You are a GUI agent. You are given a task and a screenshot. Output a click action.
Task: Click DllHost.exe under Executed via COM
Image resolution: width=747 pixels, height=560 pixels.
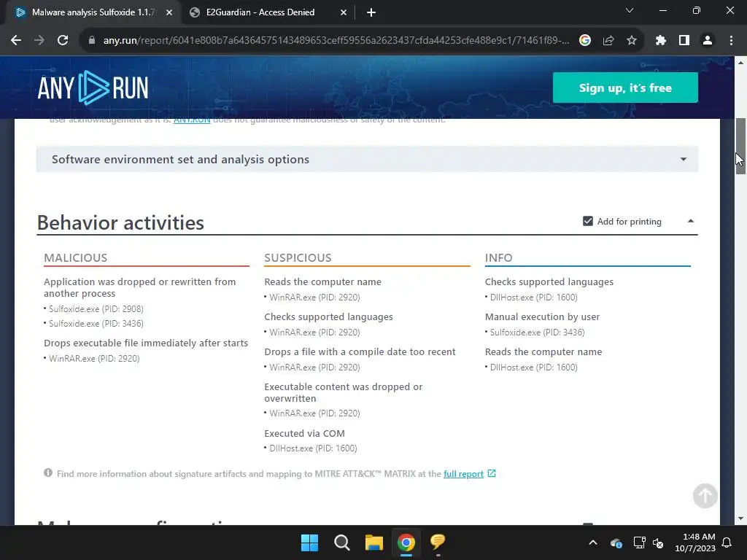313,448
